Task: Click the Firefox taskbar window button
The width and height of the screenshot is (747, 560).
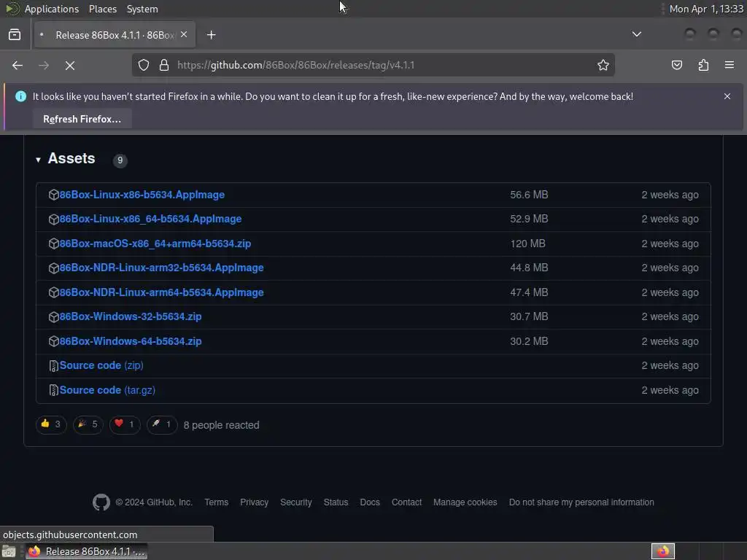Action: click(x=86, y=551)
